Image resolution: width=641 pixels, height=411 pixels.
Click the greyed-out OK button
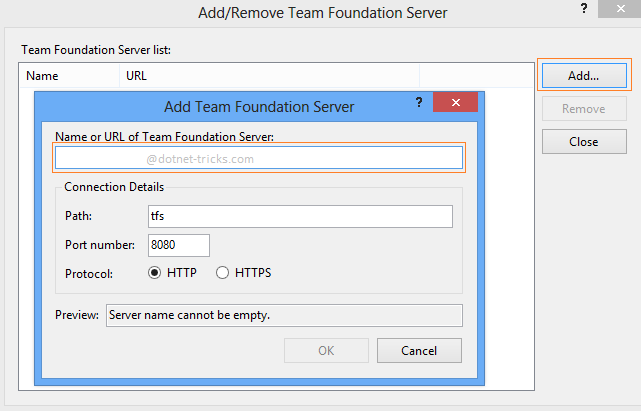pos(326,350)
